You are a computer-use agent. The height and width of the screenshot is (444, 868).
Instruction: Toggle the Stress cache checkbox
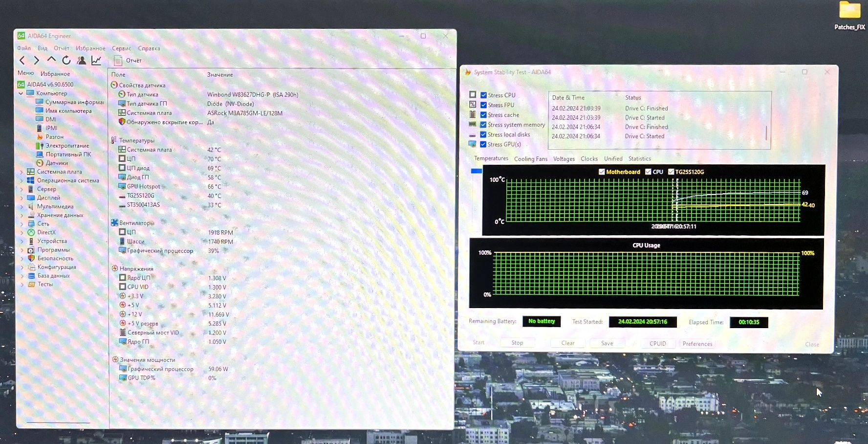pos(483,115)
